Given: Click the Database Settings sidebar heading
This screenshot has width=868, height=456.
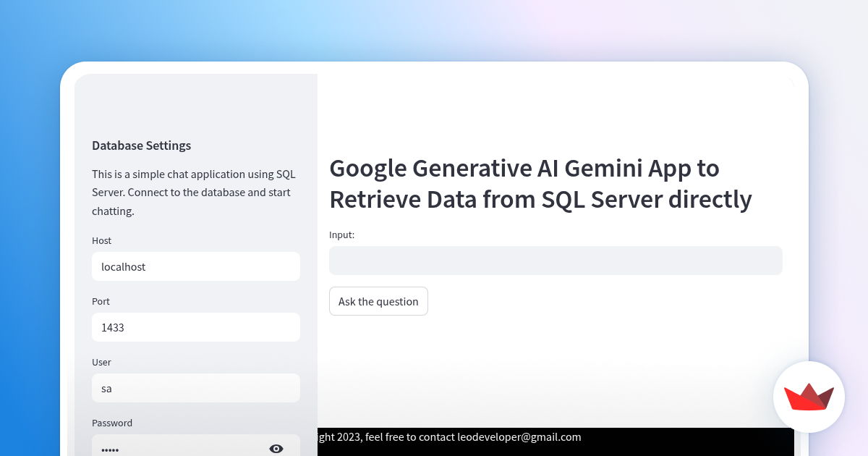Looking at the screenshot, I should tap(141, 145).
